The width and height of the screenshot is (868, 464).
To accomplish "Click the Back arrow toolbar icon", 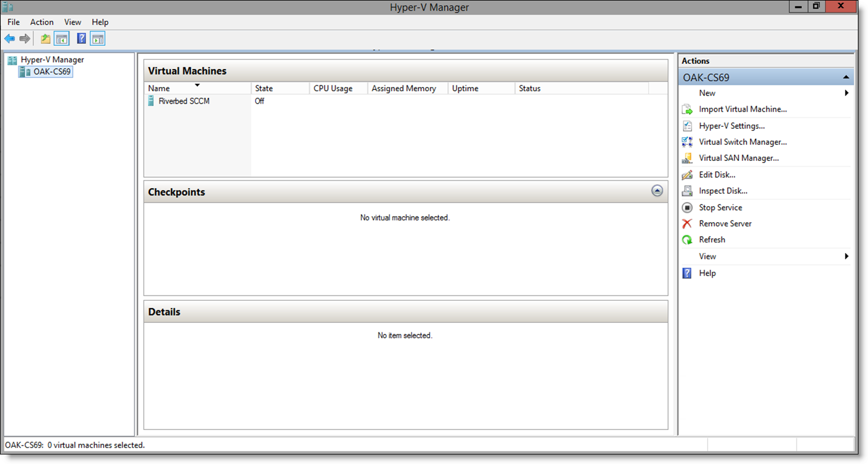I will point(10,39).
